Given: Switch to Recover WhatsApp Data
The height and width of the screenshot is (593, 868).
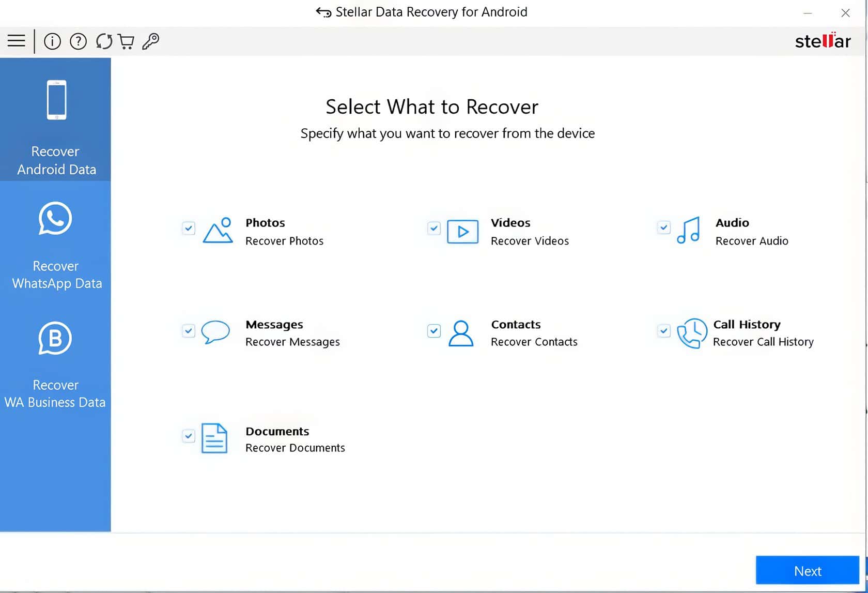Looking at the screenshot, I should tap(55, 245).
